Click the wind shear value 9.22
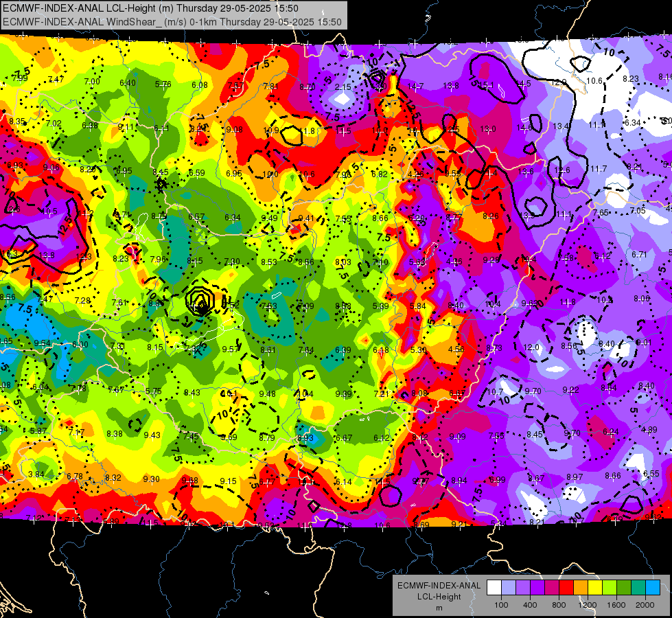672x618 pixels. point(571,390)
